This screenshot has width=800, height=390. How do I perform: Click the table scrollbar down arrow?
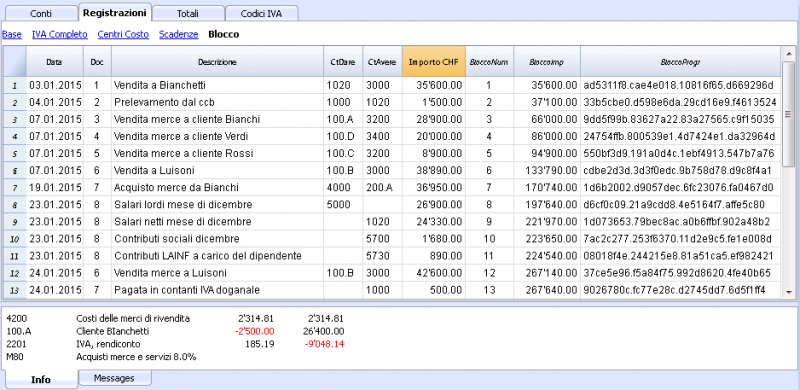789,292
